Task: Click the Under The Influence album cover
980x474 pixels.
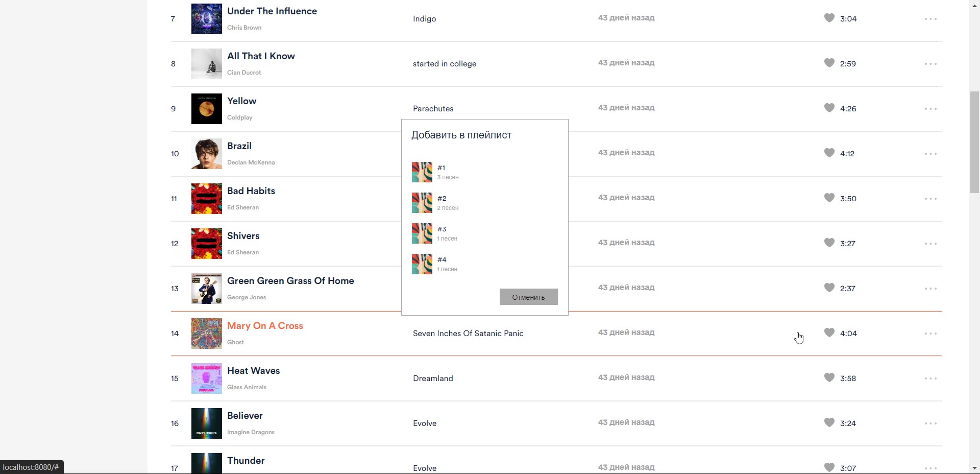Action: (206, 19)
